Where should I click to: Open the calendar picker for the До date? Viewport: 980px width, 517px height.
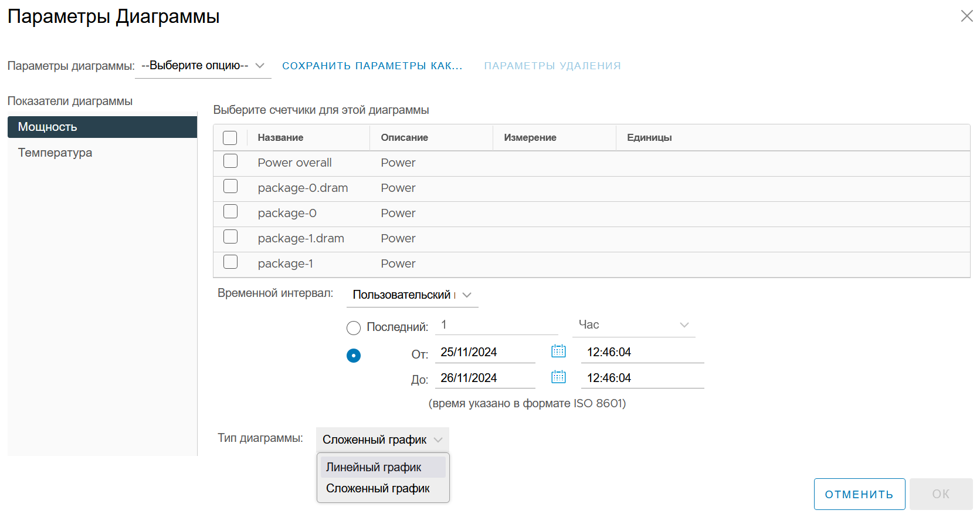click(x=558, y=377)
